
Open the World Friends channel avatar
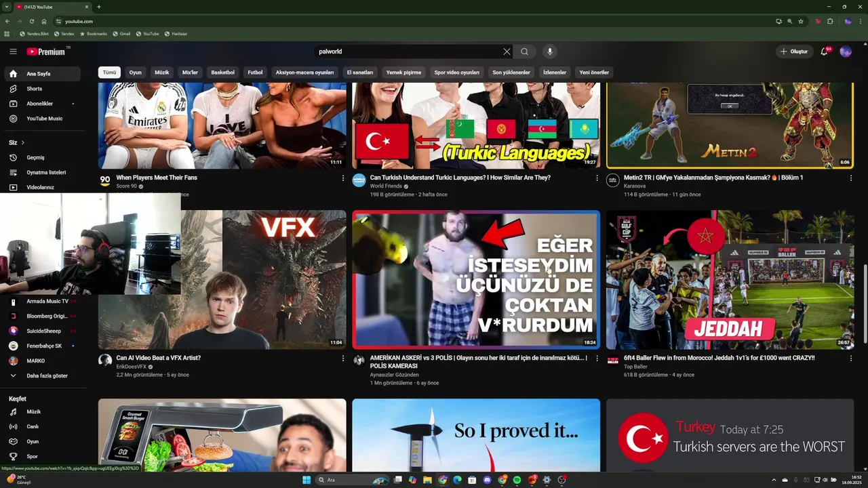359,180
